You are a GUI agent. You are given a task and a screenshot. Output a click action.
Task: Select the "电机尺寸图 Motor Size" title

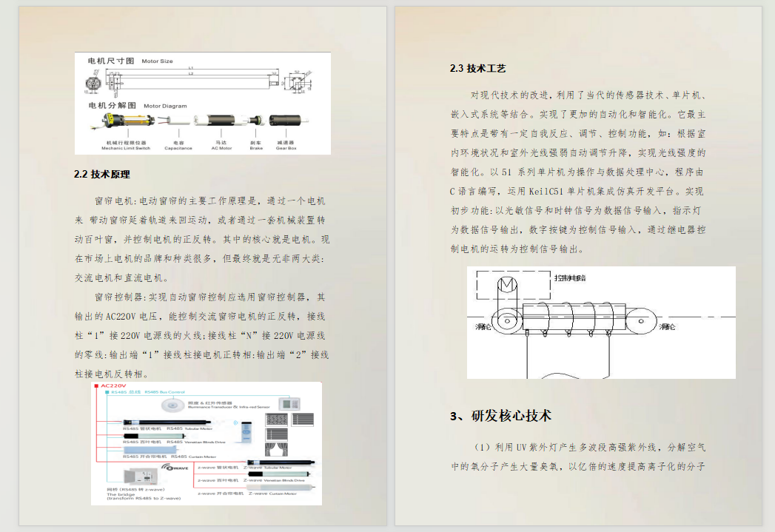[x=130, y=61]
